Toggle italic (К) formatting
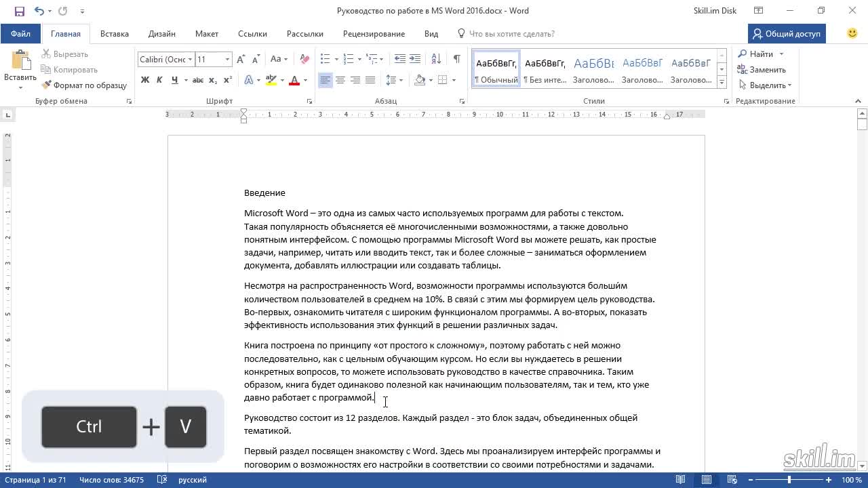This screenshot has height=488, width=868. (159, 80)
